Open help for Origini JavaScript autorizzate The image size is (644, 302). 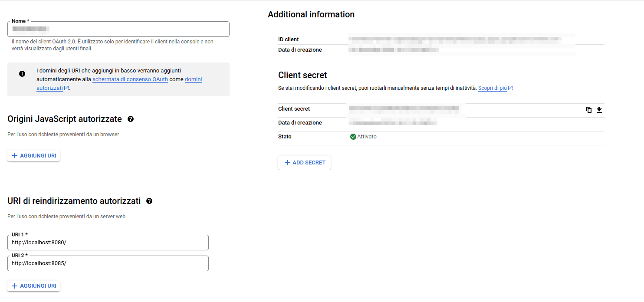click(x=131, y=119)
